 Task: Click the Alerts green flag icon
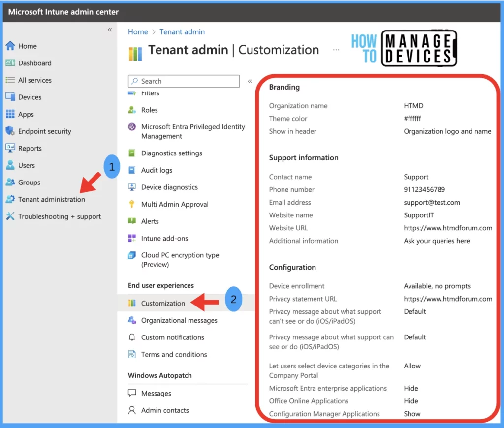pos(132,221)
